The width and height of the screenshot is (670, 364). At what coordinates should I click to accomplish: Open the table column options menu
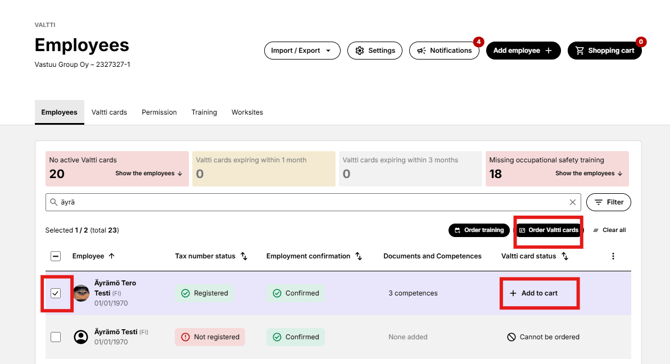[x=613, y=256]
